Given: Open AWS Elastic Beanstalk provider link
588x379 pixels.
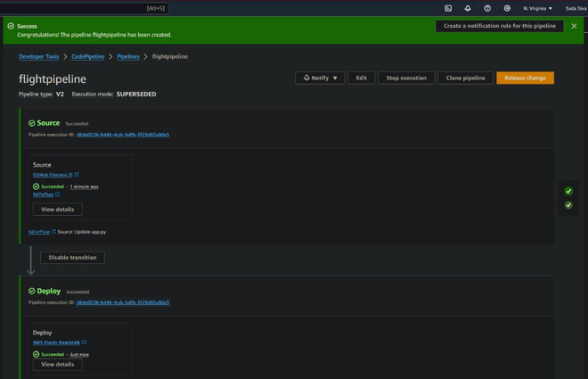Looking at the screenshot, I should pos(56,342).
